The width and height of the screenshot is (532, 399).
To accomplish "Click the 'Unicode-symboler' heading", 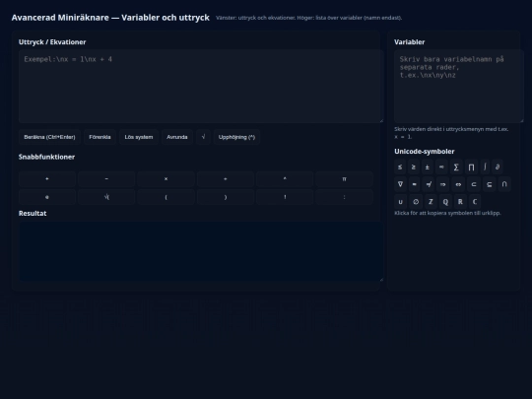I will click(424, 152).
